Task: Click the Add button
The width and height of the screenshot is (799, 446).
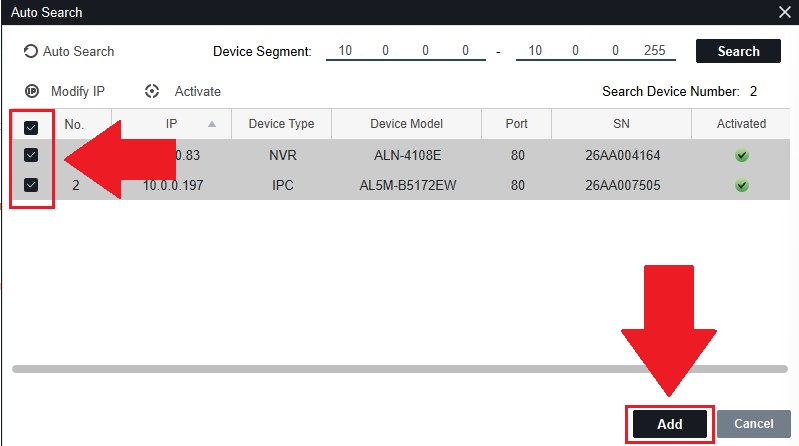Action: (670, 424)
